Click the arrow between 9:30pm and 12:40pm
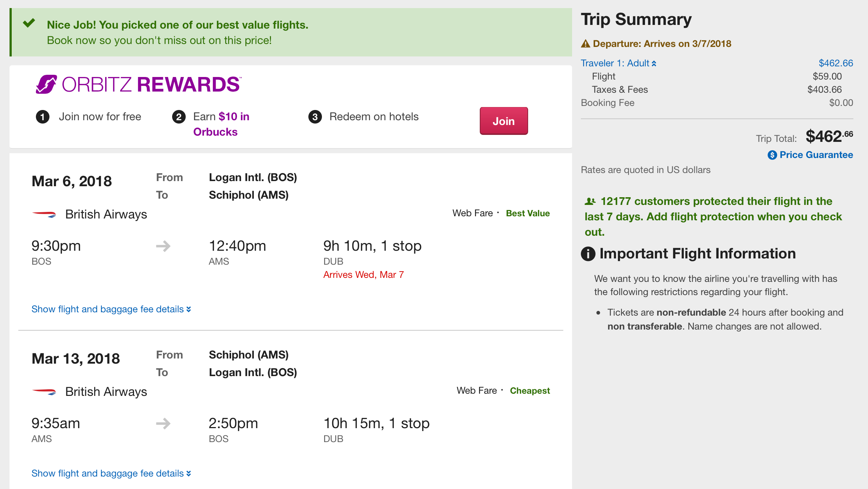The image size is (868, 489). pyautogui.click(x=163, y=246)
